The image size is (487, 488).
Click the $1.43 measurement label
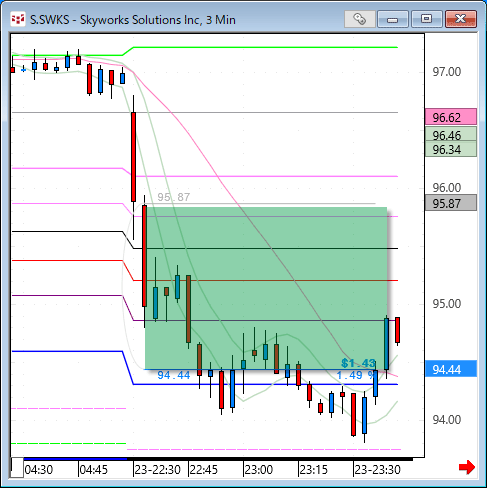click(x=358, y=363)
